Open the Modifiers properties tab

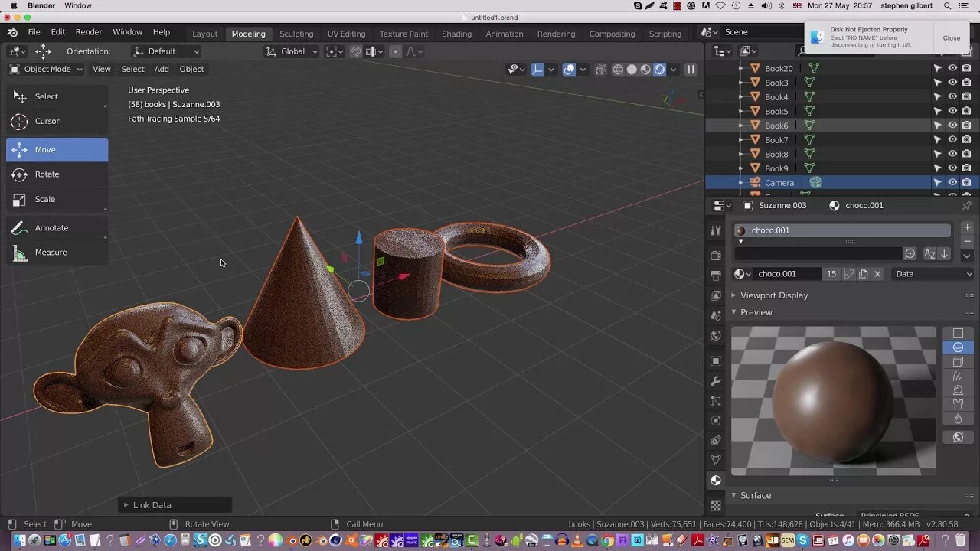coord(716,380)
